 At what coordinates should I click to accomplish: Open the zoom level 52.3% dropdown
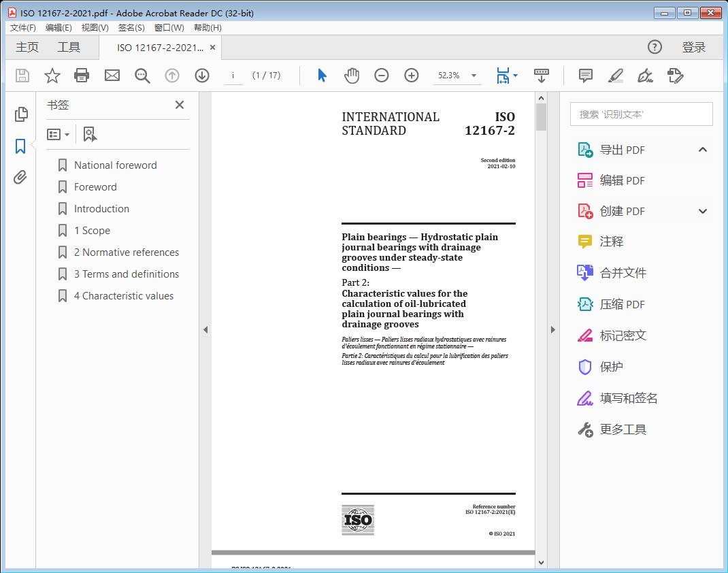click(474, 76)
